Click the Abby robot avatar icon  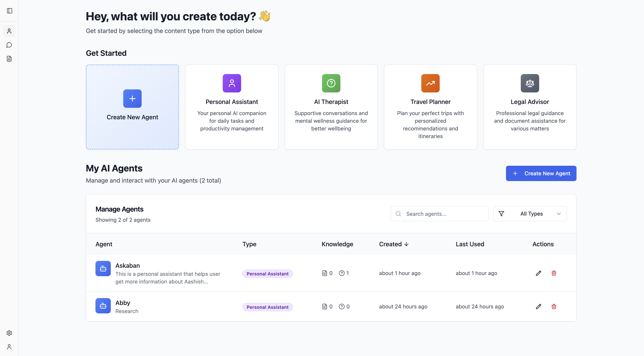tap(103, 306)
